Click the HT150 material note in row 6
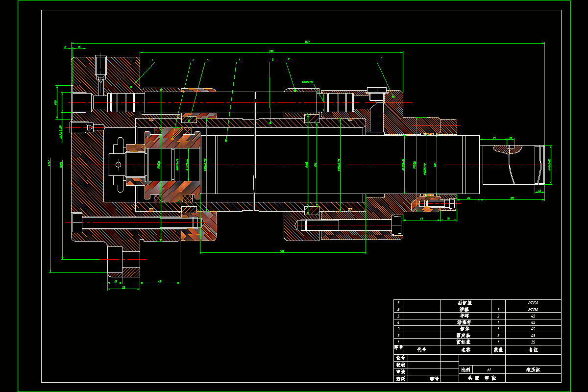Image resolution: width=588 pixels, height=392 pixels. pyautogui.click(x=533, y=310)
